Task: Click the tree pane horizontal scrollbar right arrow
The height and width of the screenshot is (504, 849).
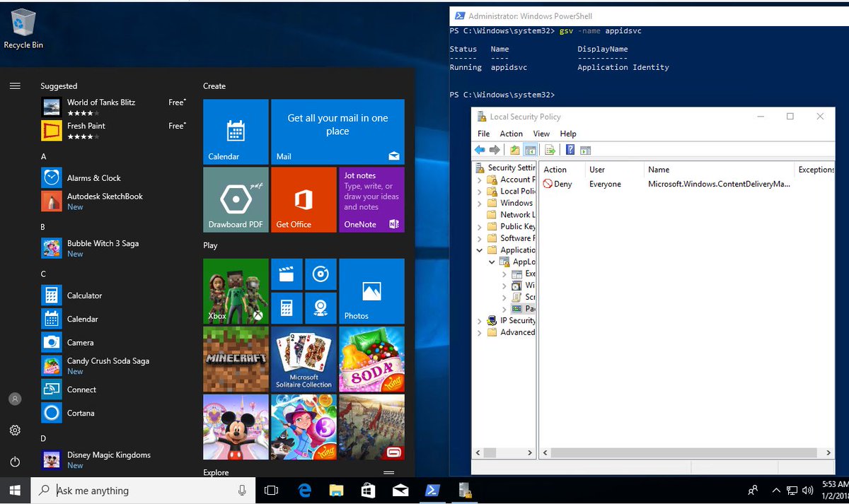Action: click(x=531, y=452)
